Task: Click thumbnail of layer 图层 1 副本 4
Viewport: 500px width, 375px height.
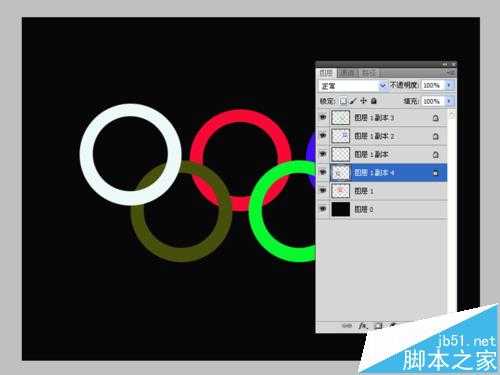Action: pos(341,173)
